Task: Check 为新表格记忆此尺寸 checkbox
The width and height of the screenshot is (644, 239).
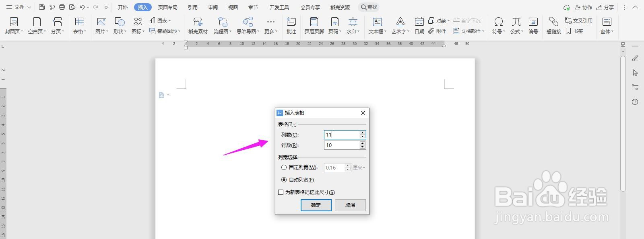Action: point(281,192)
